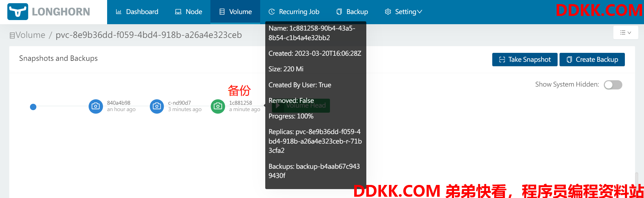Expand the Setting dropdown menu
This screenshot has height=198, width=644.
403,12
